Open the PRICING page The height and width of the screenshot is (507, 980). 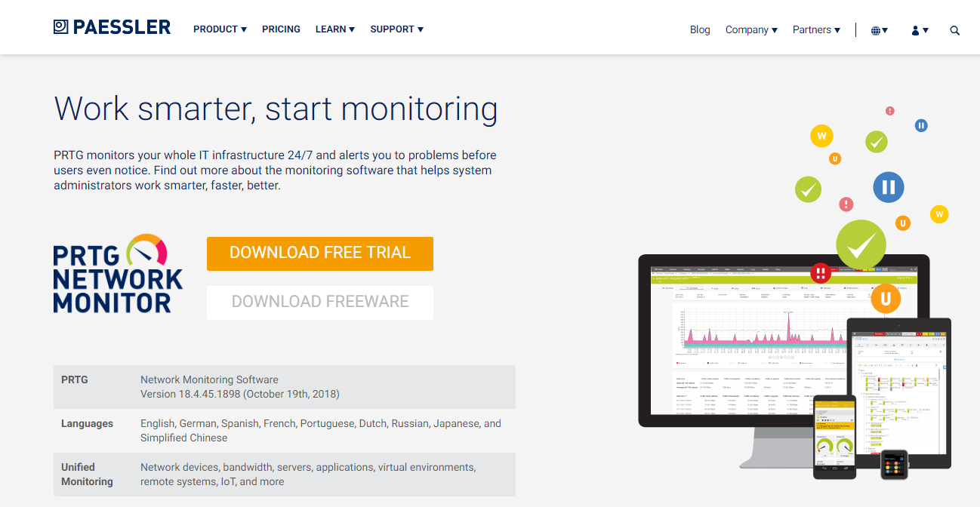281,29
